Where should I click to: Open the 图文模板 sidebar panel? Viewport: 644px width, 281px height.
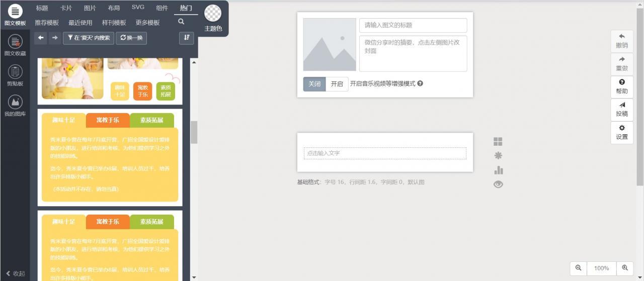[15, 15]
